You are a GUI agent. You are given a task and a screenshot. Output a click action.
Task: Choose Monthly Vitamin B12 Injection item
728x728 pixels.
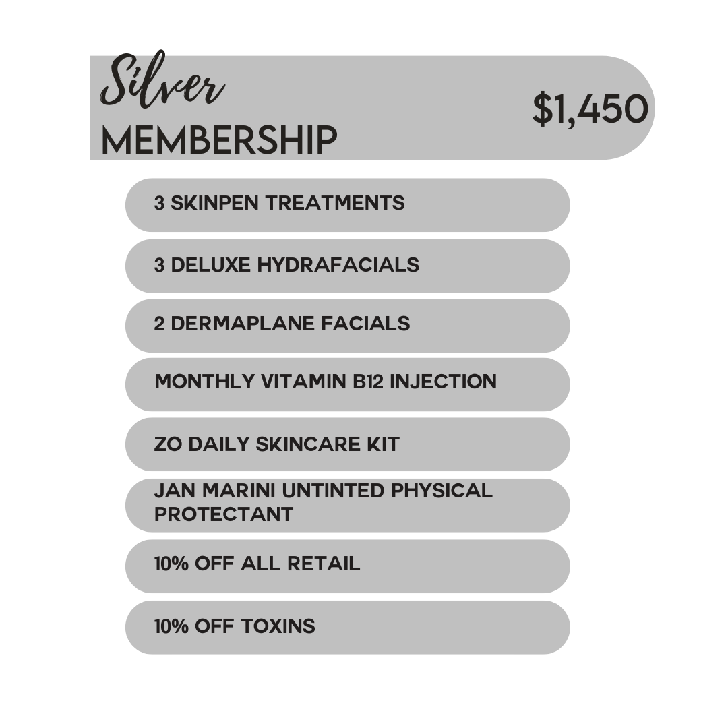[347, 384]
